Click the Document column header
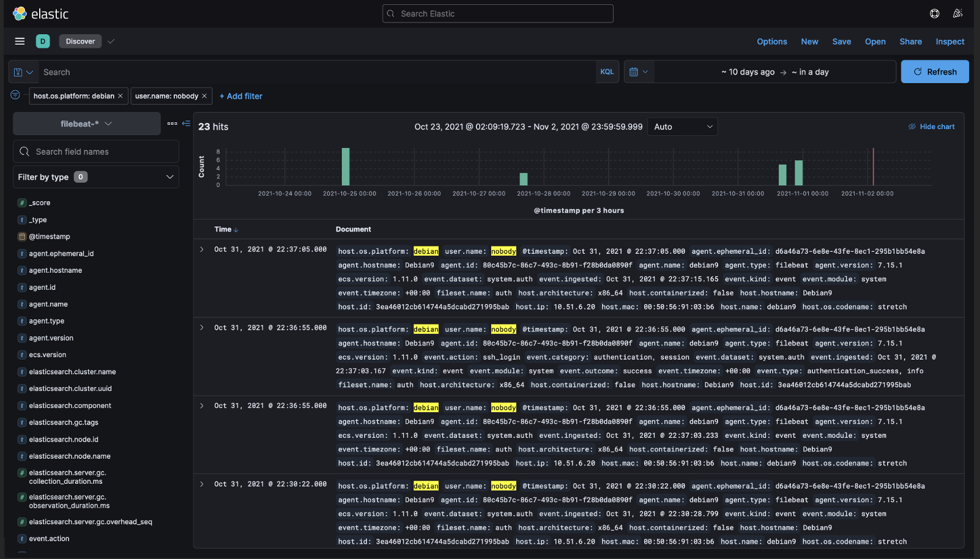Viewport: 980px width, 559px height. click(354, 229)
